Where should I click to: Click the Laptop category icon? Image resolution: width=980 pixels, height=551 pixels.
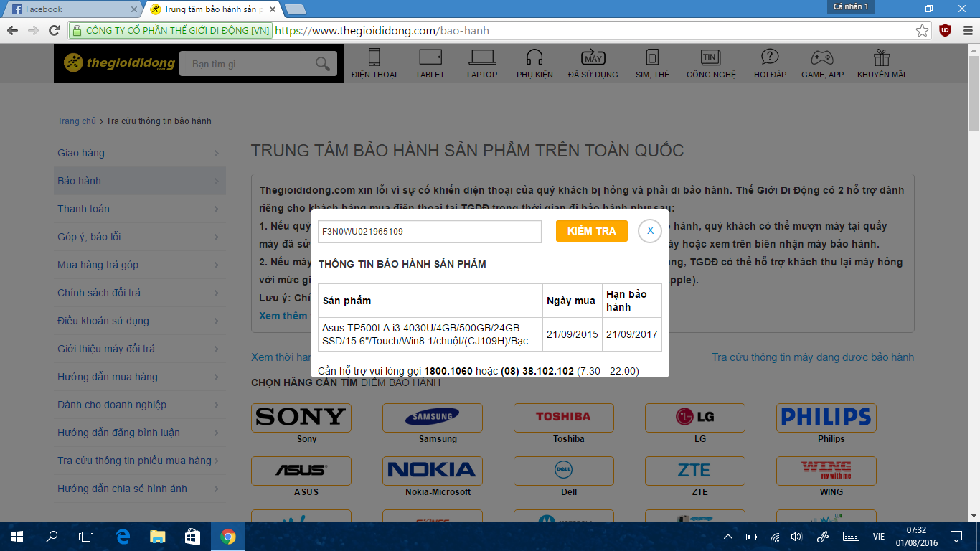(482, 57)
